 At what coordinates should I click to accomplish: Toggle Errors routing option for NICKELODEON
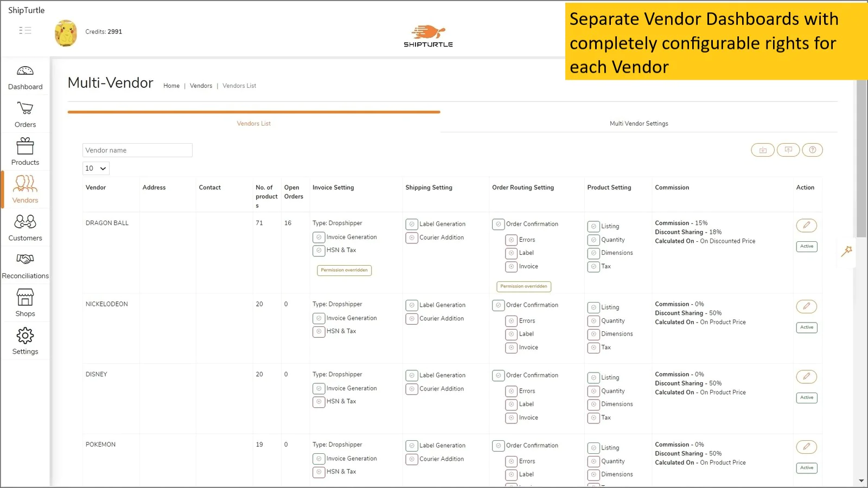pos(511,321)
